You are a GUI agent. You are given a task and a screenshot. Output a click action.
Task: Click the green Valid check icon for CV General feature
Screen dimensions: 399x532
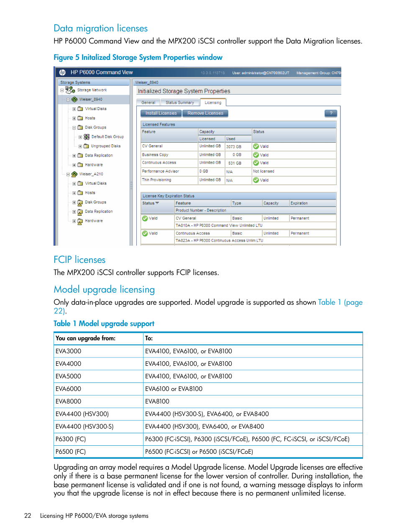(256, 146)
